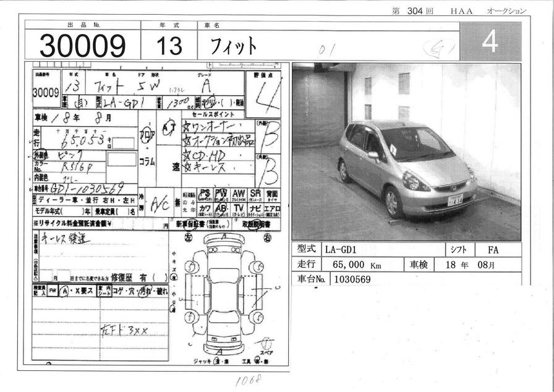Click the リサイクル料金預託済金額 field

click(101, 224)
